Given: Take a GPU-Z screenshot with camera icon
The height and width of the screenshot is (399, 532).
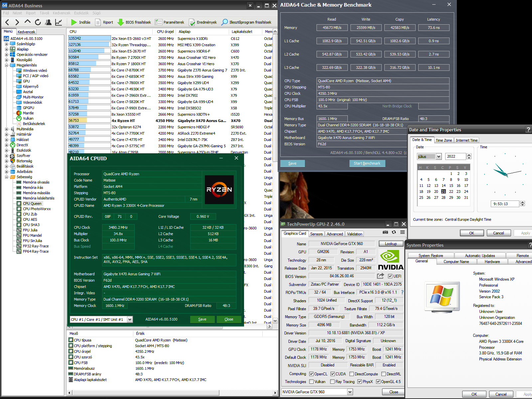Looking at the screenshot, I should 385,232.
